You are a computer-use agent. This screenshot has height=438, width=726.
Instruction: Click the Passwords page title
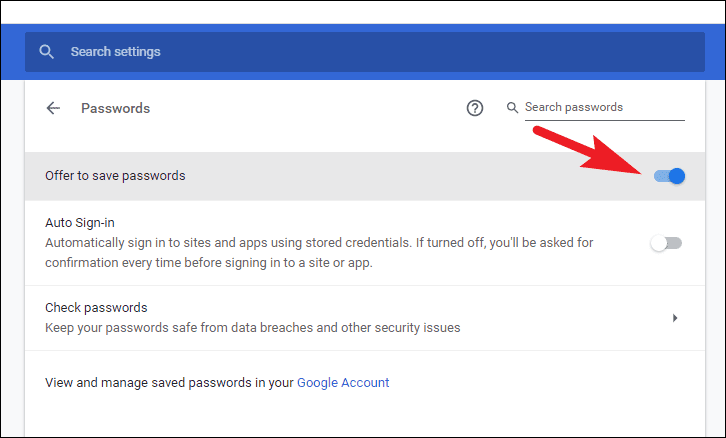(x=115, y=108)
